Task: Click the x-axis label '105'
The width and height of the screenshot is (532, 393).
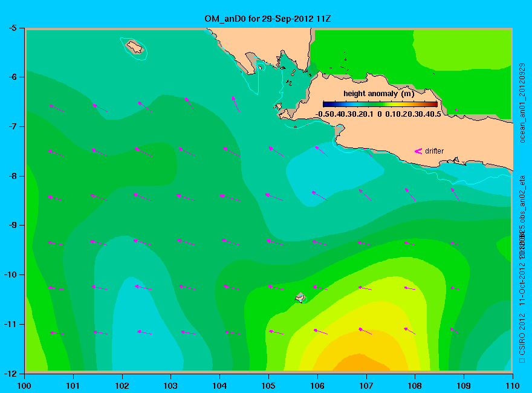Action: (x=268, y=386)
